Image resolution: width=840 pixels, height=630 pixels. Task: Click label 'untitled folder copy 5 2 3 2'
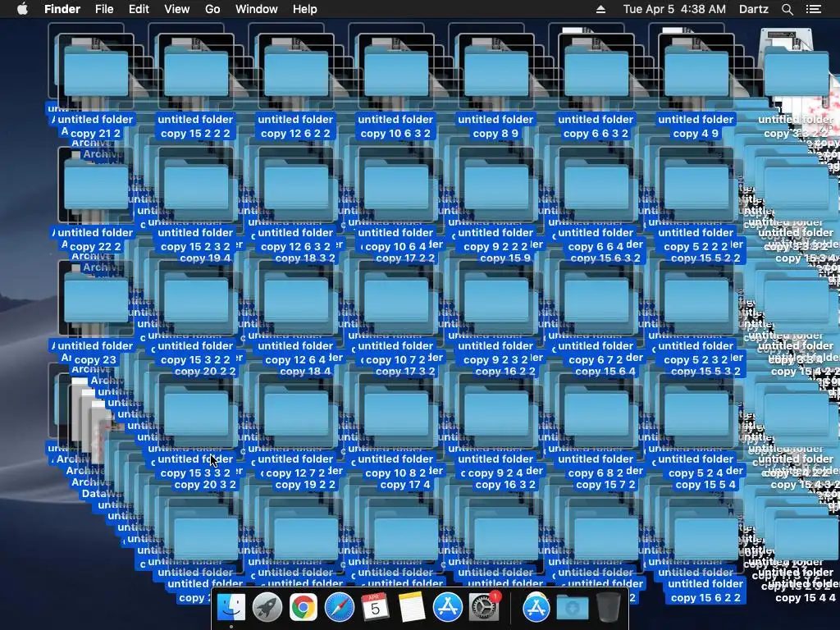point(696,353)
